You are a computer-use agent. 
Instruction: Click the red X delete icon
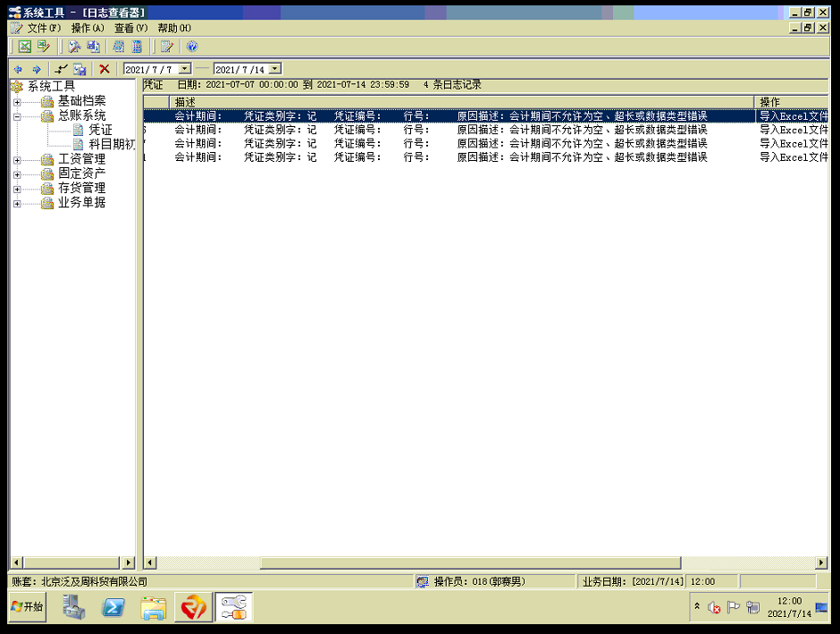105,69
